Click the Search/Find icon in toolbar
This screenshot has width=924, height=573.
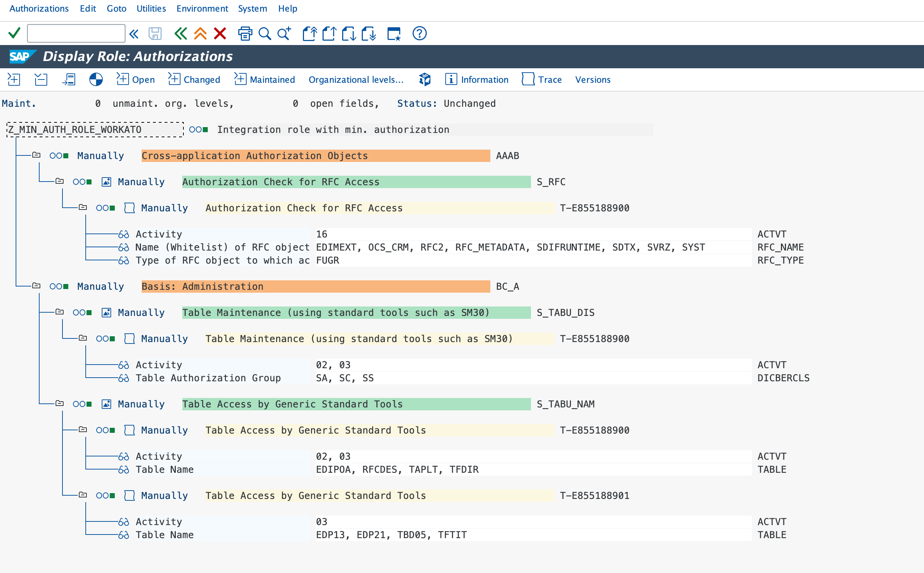(266, 33)
